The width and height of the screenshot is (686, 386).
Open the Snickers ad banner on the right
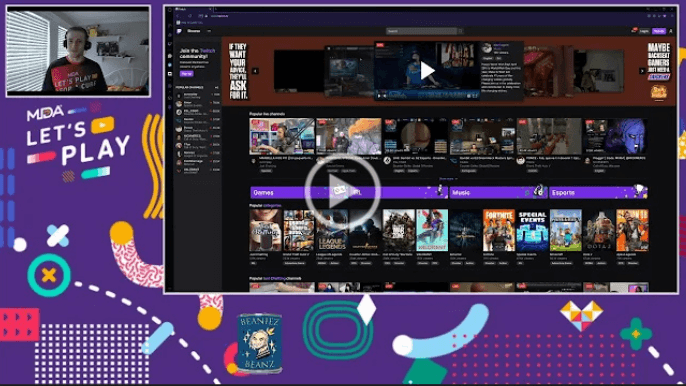(x=659, y=72)
